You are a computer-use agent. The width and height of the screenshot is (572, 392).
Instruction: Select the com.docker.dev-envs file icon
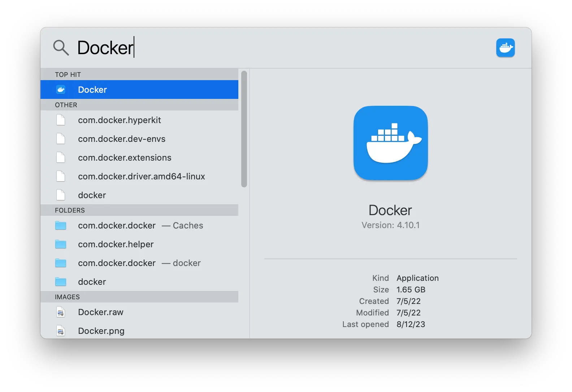(x=61, y=139)
